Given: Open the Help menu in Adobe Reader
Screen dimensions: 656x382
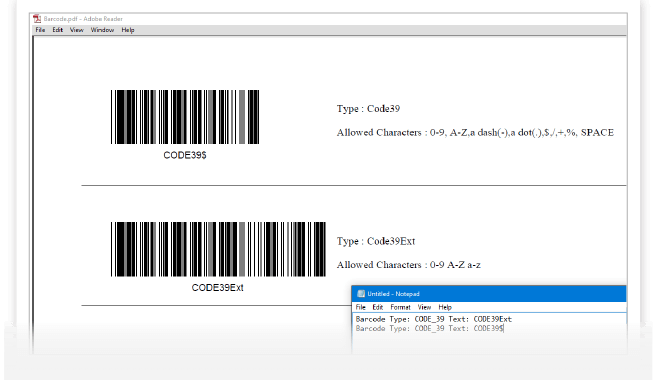Looking at the screenshot, I should tap(128, 30).
